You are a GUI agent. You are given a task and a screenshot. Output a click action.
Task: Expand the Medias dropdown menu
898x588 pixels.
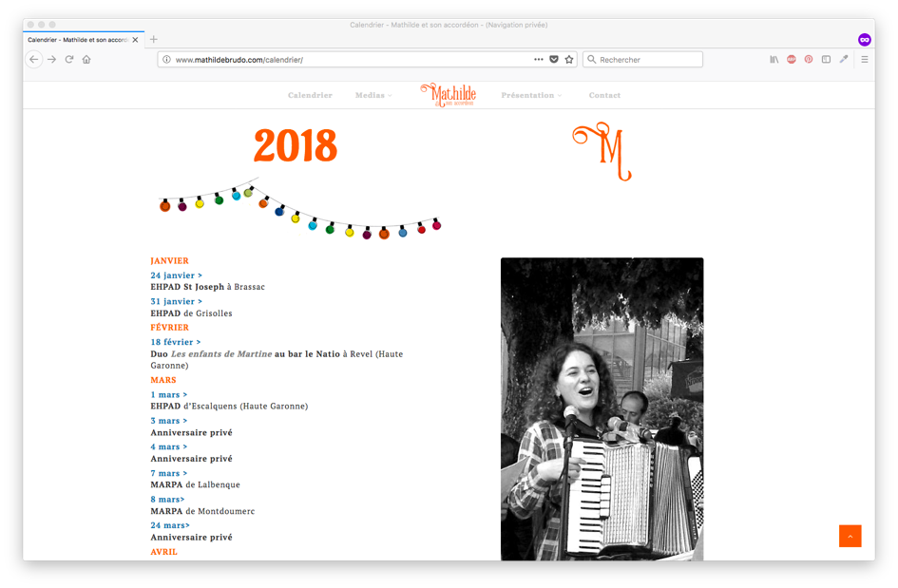373,96
